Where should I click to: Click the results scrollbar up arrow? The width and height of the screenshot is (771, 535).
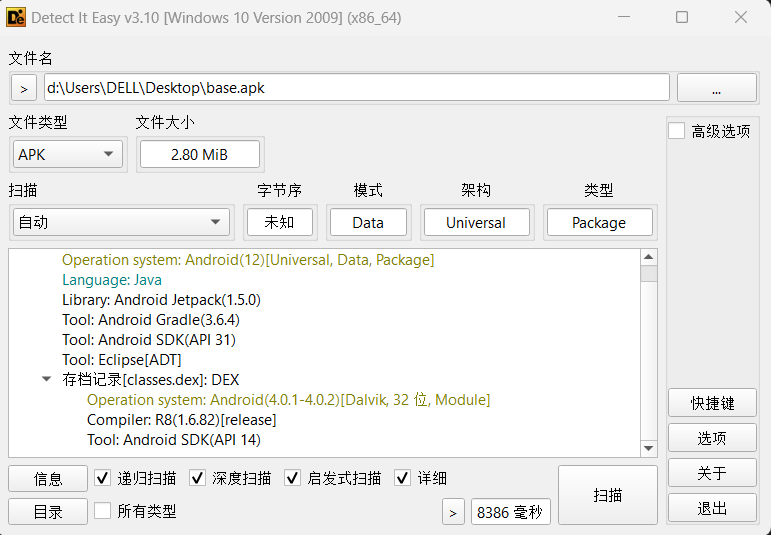(x=649, y=257)
